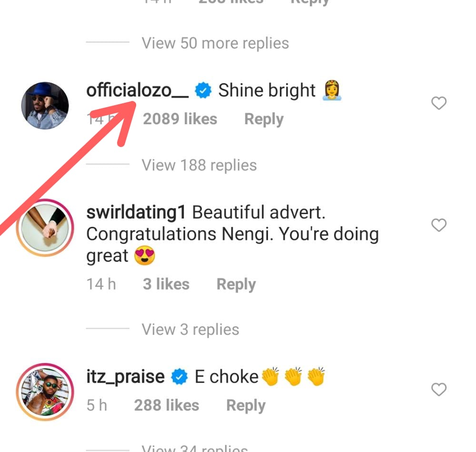View the 2089 likes list
Screen dimensions: 476x452
[180, 119]
